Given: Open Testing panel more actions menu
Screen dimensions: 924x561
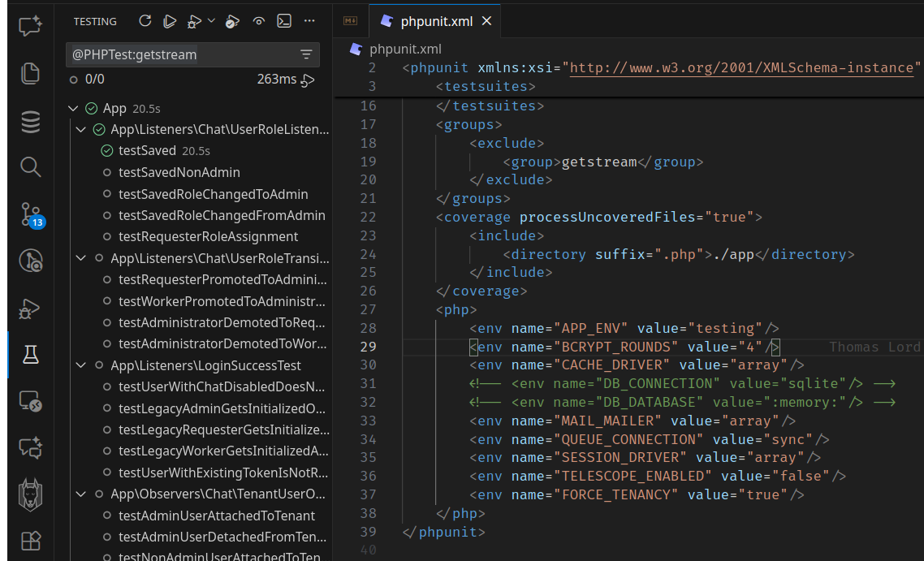Looking at the screenshot, I should (x=309, y=21).
